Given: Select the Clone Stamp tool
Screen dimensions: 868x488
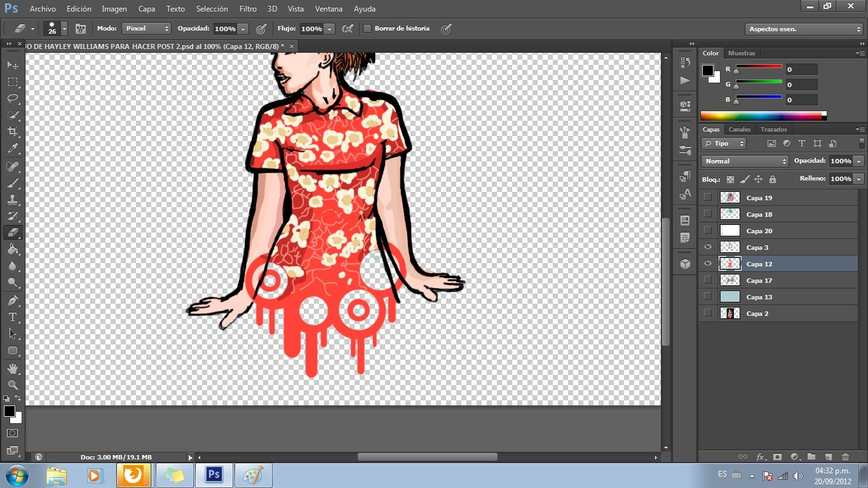Looking at the screenshot, I should coord(13,200).
